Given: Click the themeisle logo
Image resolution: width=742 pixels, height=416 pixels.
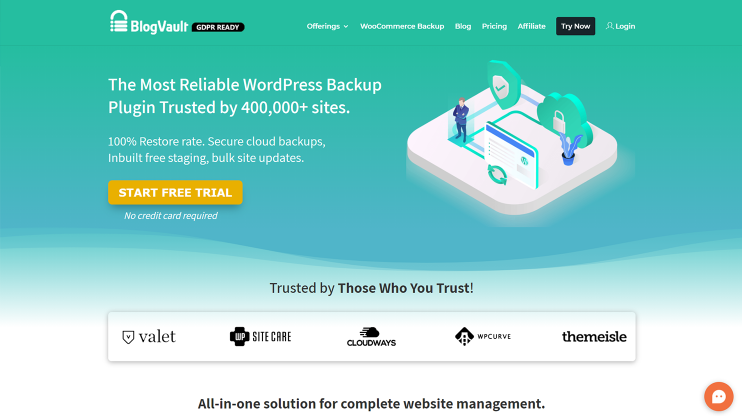Looking at the screenshot, I should tap(594, 336).
